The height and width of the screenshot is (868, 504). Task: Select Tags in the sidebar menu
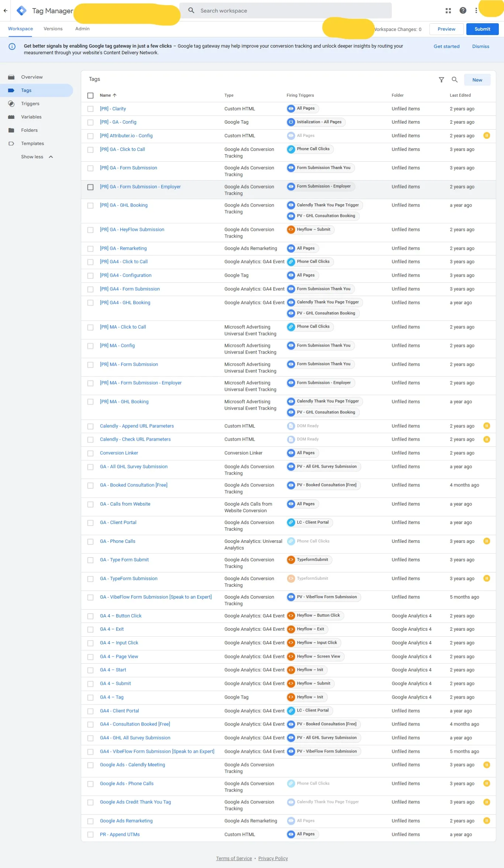coord(37,90)
